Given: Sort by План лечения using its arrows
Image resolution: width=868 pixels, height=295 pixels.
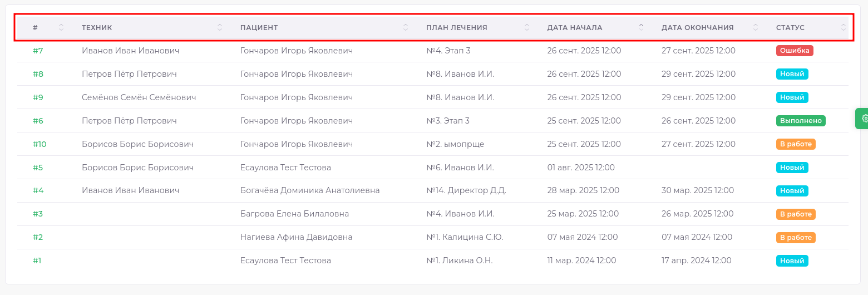Looking at the screenshot, I should [x=527, y=27].
